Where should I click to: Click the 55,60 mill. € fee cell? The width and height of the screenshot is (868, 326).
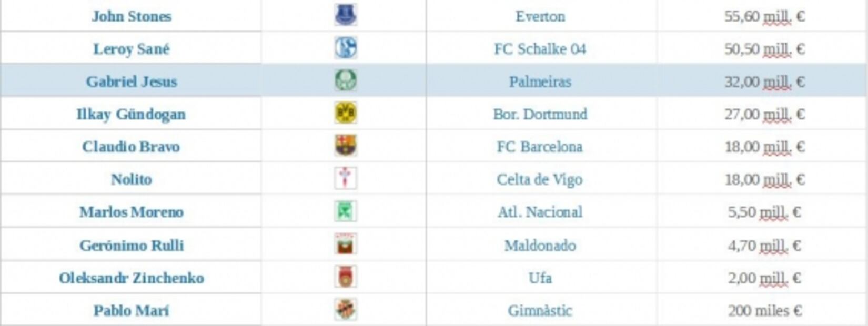pos(764,16)
